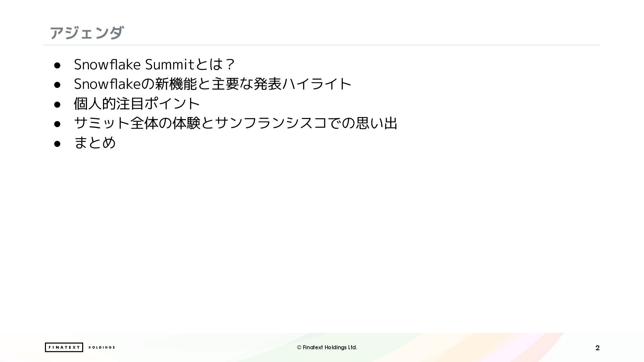This screenshot has width=644, height=362.
Task: Select the 'まとめ' bullet
Action: (x=95, y=142)
